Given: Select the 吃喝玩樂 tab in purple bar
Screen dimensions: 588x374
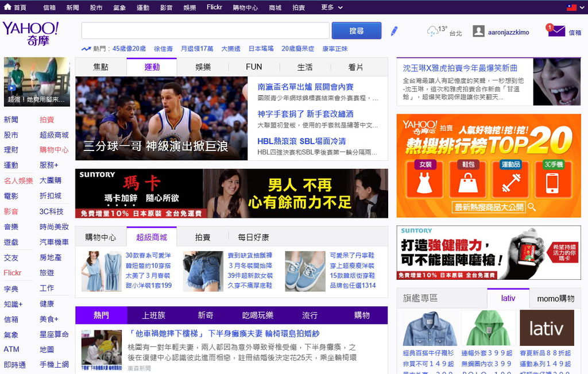Looking at the screenshot, I should (x=258, y=315).
